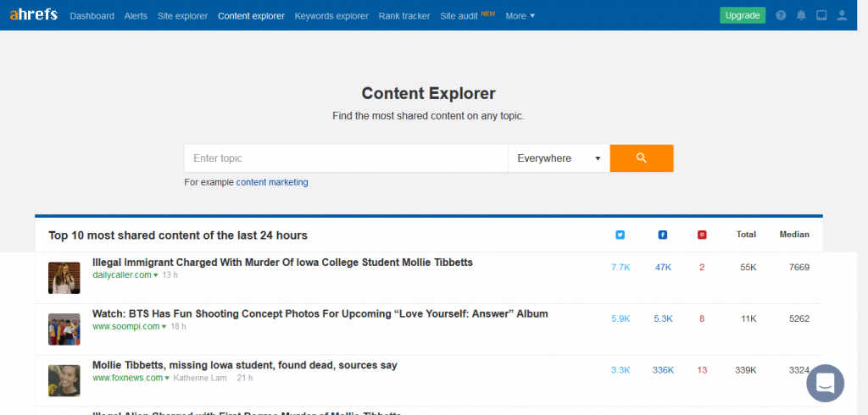This screenshot has height=415, width=868.
Task: Open the chat support bubble
Action: click(x=826, y=383)
